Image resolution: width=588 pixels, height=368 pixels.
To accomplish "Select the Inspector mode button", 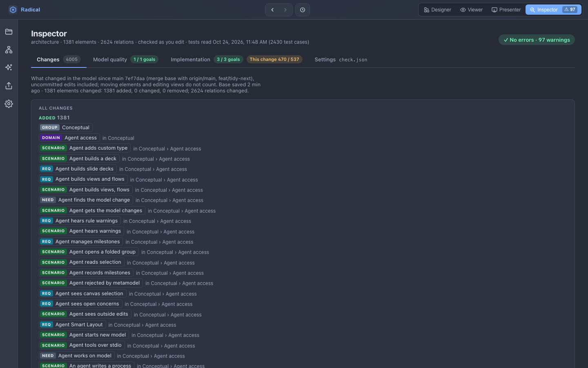I will click(x=553, y=10).
